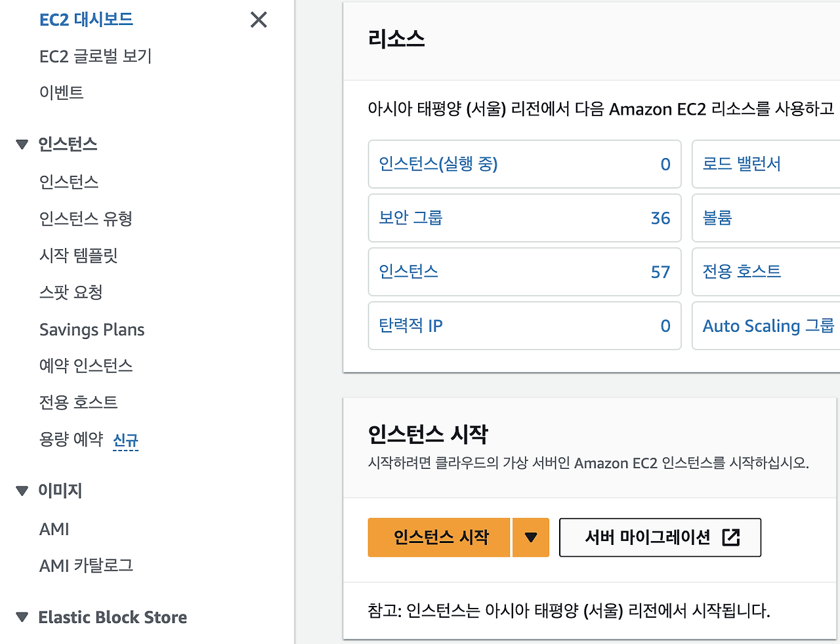840x644 pixels.
Task: Click the 이미지 section heading text
Action: (60, 491)
